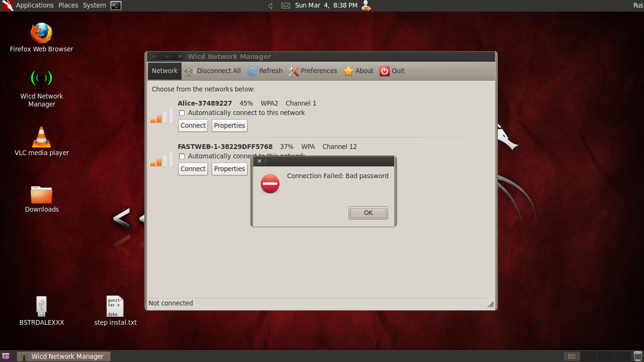Click the 'Connection Failed: Bad password' message
Image resolution: width=644 pixels, height=362 pixels.
pyautogui.click(x=338, y=176)
